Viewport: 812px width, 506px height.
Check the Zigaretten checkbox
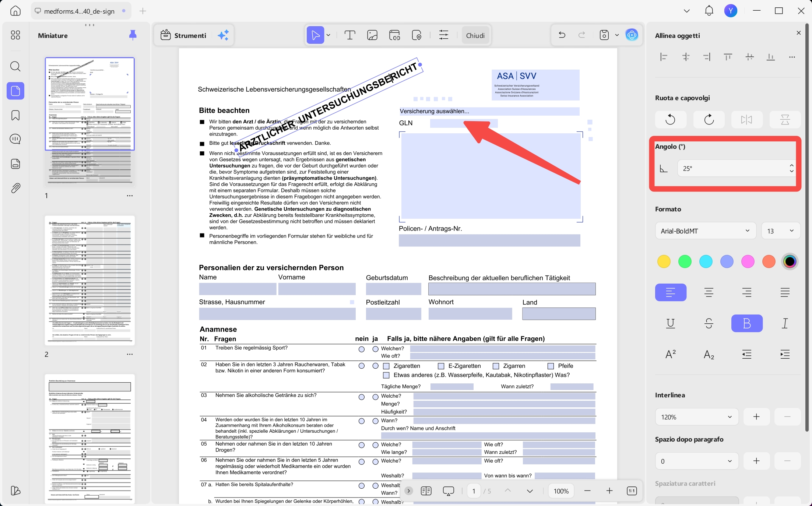386,366
